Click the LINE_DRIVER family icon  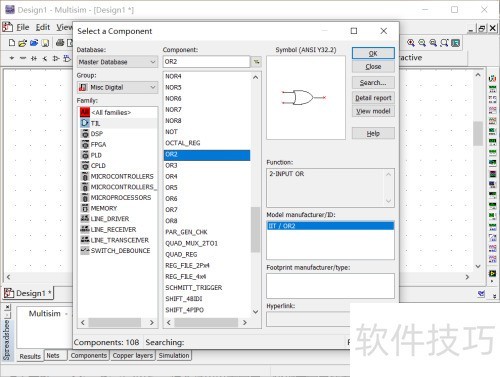pos(85,219)
